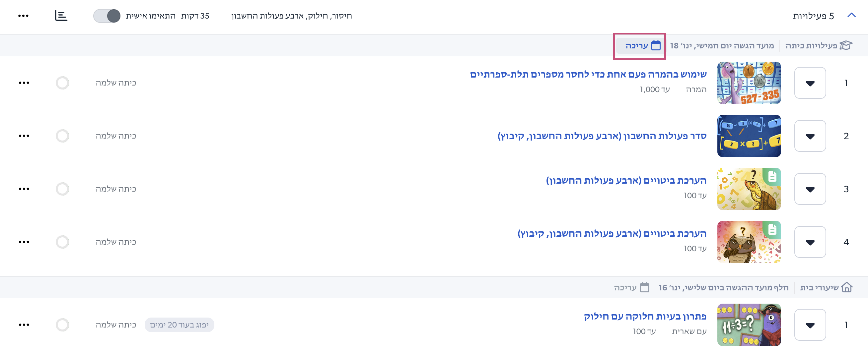Open the הערכת ביטויים (ארבע פעולות החשבון) link

click(x=626, y=181)
